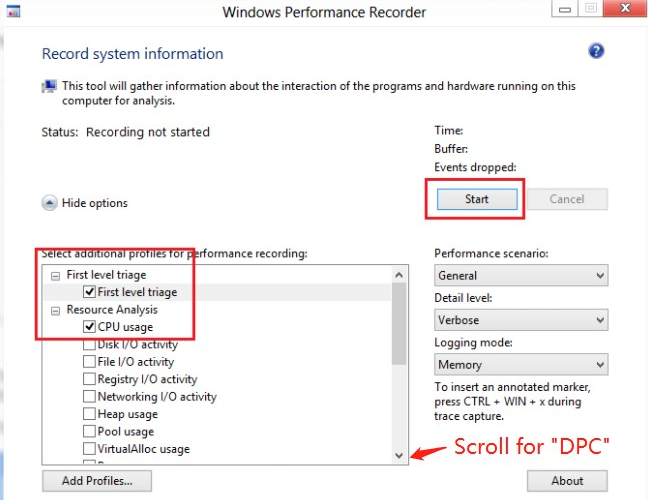Click the computer icon beside the description text
648x500 pixels.
[49, 86]
